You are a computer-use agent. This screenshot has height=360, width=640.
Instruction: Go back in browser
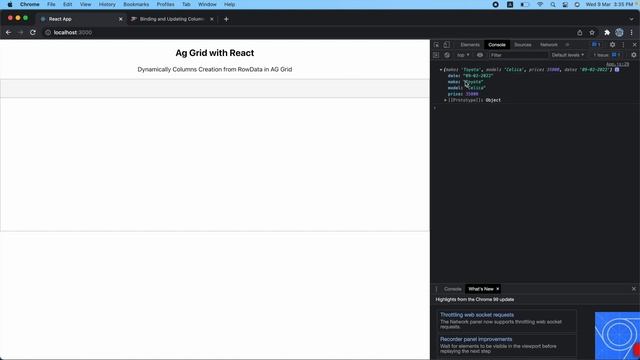coord(9,32)
